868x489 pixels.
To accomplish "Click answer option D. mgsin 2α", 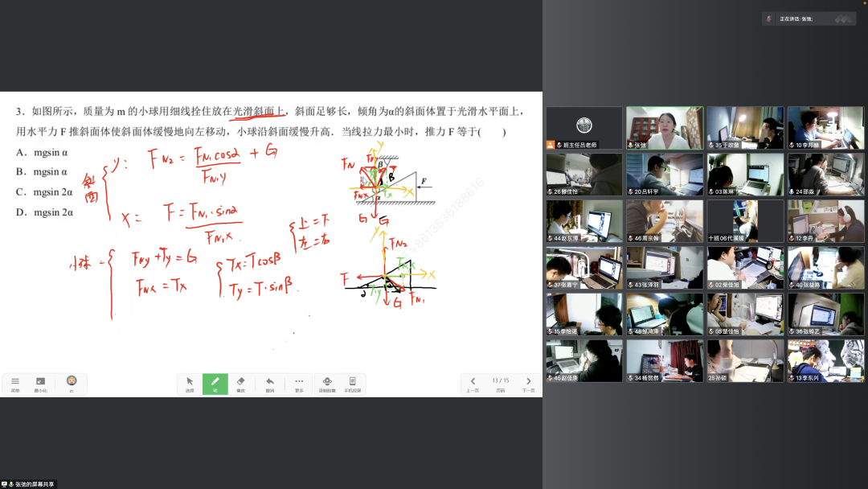I will click(44, 212).
